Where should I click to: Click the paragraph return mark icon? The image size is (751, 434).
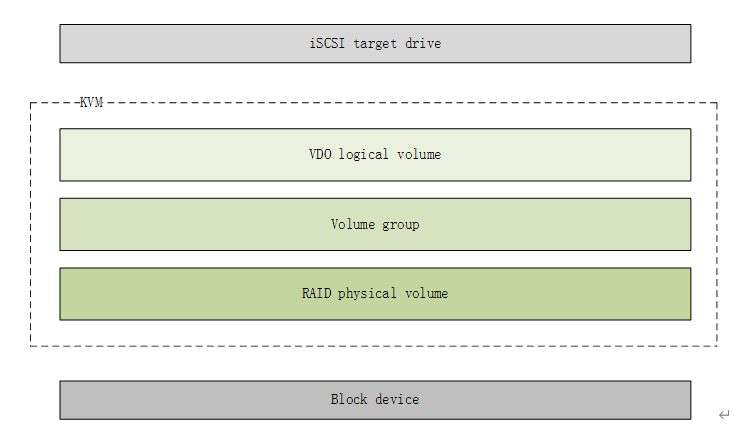click(x=724, y=414)
